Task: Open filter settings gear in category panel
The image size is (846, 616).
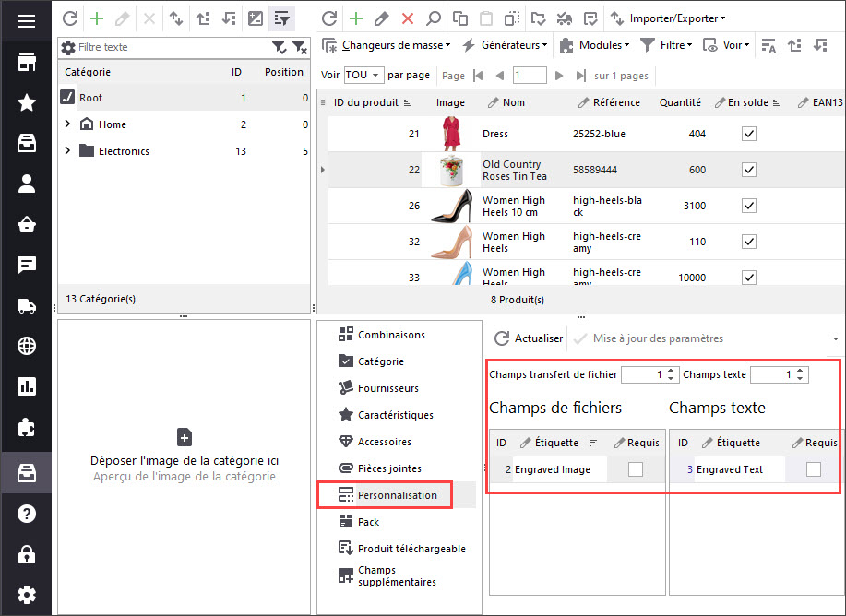Action: (x=68, y=47)
